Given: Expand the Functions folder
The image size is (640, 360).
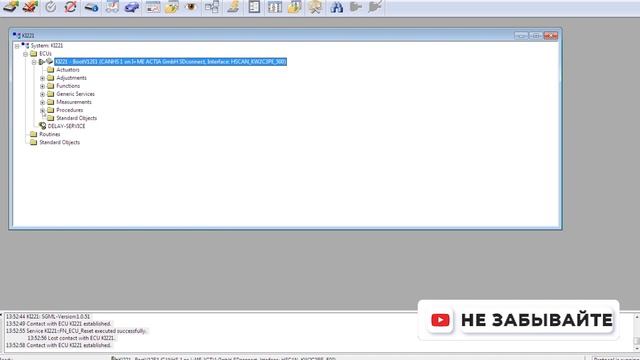Looking at the screenshot, I should [42, 86].
